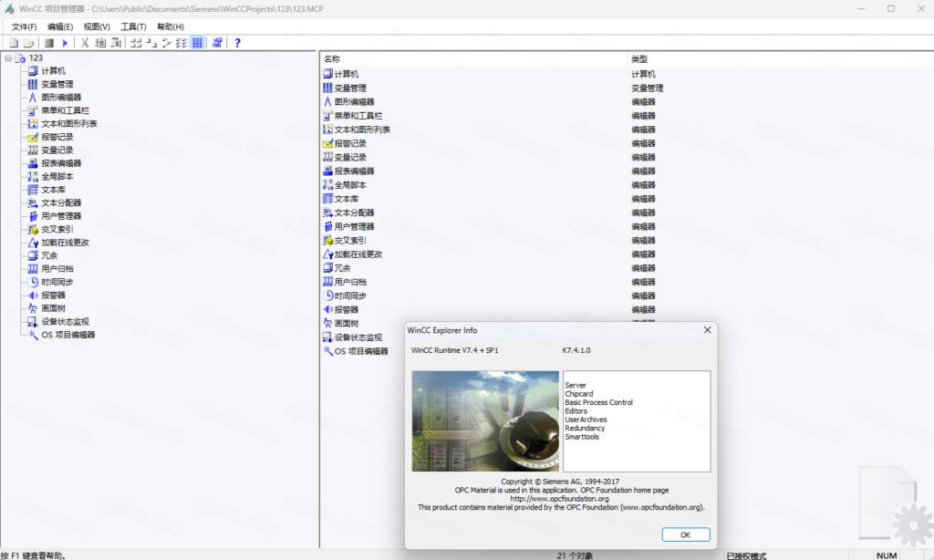Select Basic Process Control in dialog list

[x=598, y=403]
